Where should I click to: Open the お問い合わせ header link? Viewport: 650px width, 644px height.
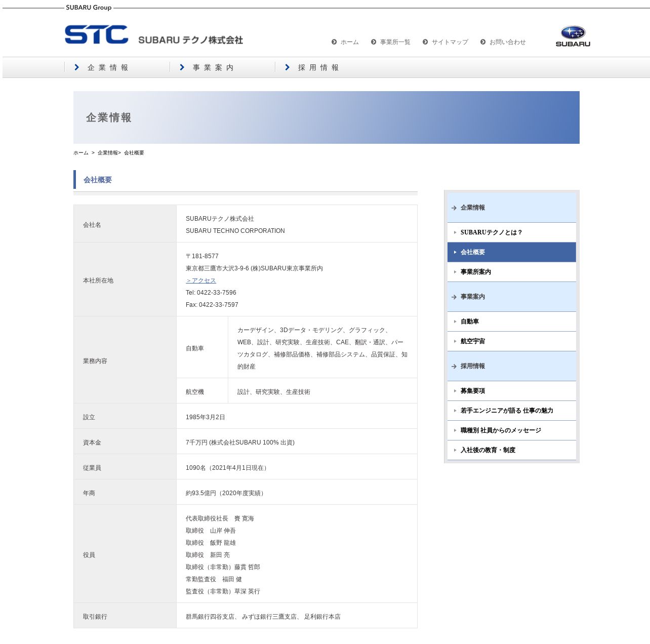507,42
